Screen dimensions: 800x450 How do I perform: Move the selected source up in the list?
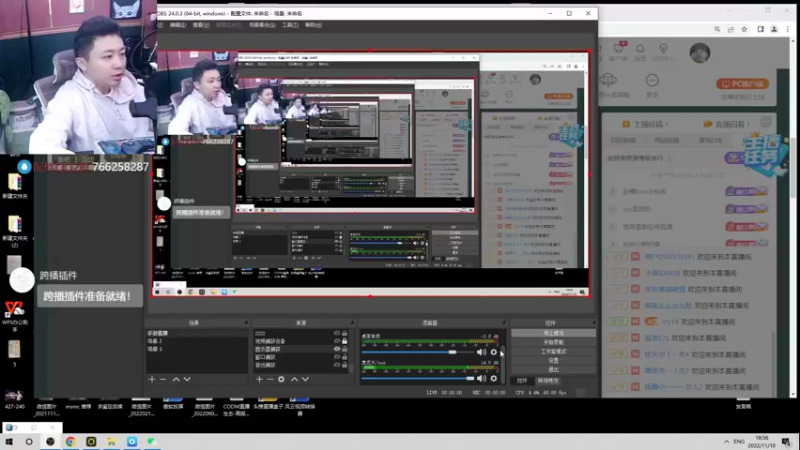[294, 379]
